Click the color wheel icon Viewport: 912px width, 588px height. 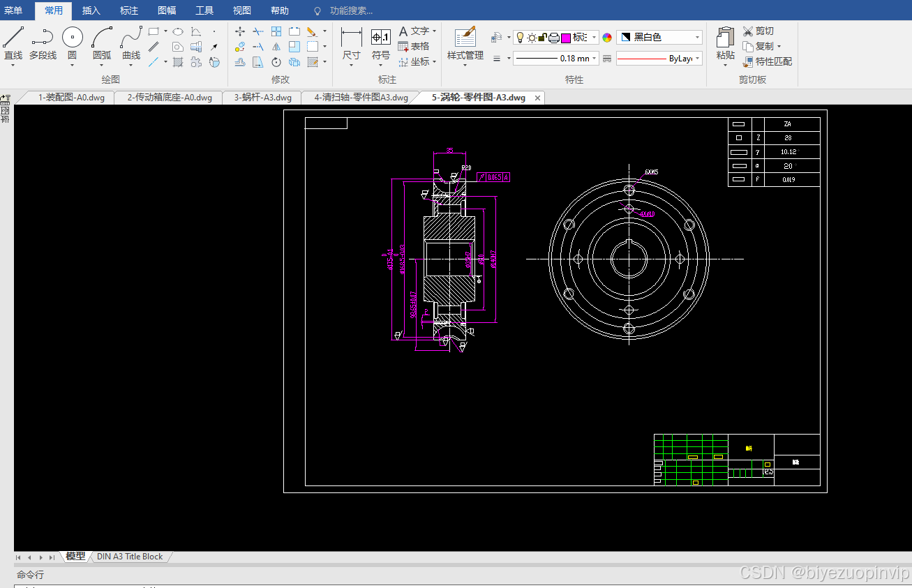point(607,38)
